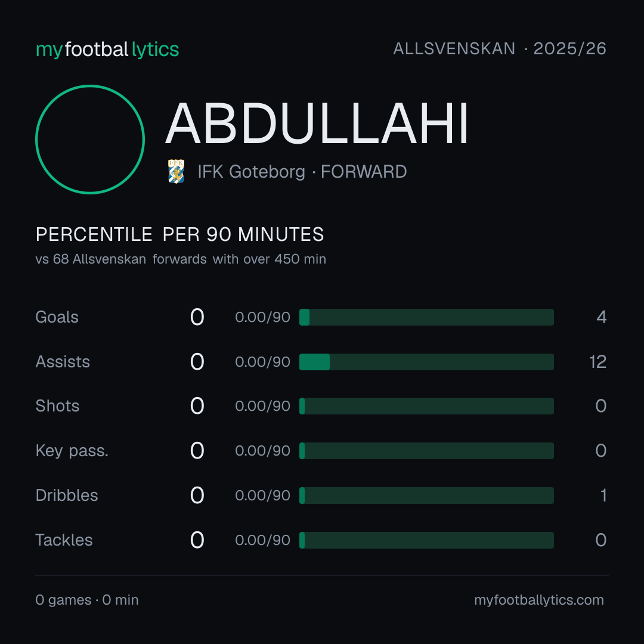Viewport: 644px width, 644px height.
Task: Select the Assists stat label
Action: click(63, 362)
